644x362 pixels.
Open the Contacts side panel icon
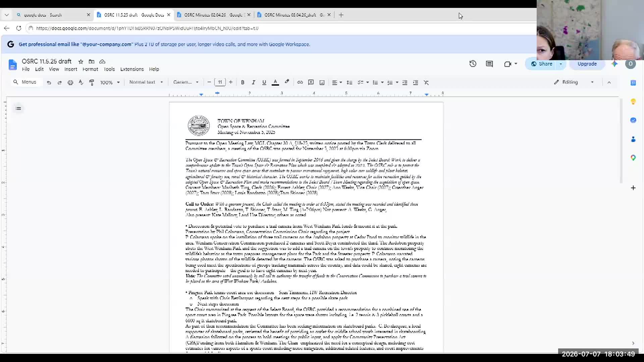(633, 139)
